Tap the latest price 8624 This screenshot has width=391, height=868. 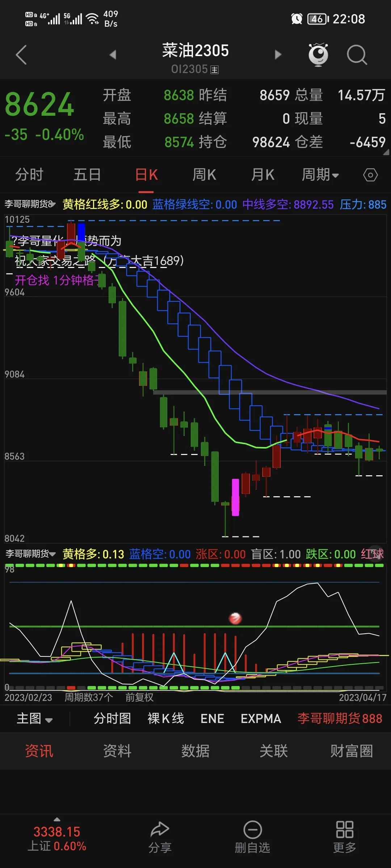pyautogui.click(x=39, y=105)
